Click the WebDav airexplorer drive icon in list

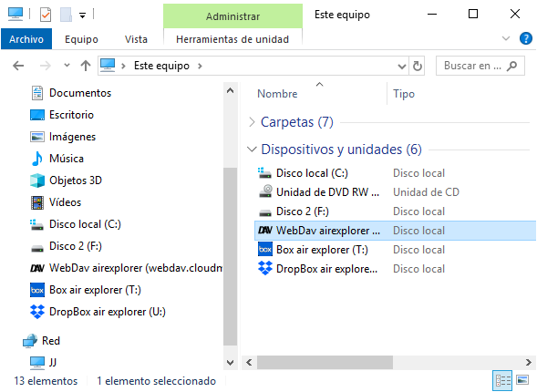265,231
